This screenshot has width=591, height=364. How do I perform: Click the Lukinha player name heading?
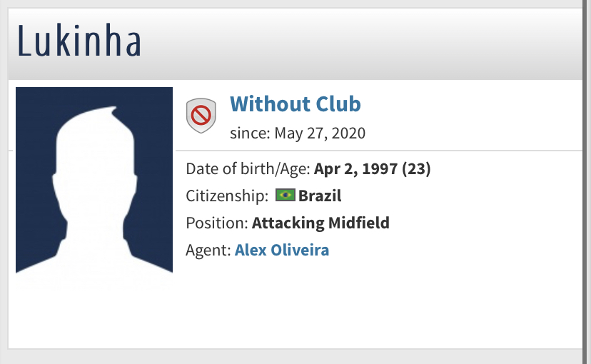tap(79, 42)
